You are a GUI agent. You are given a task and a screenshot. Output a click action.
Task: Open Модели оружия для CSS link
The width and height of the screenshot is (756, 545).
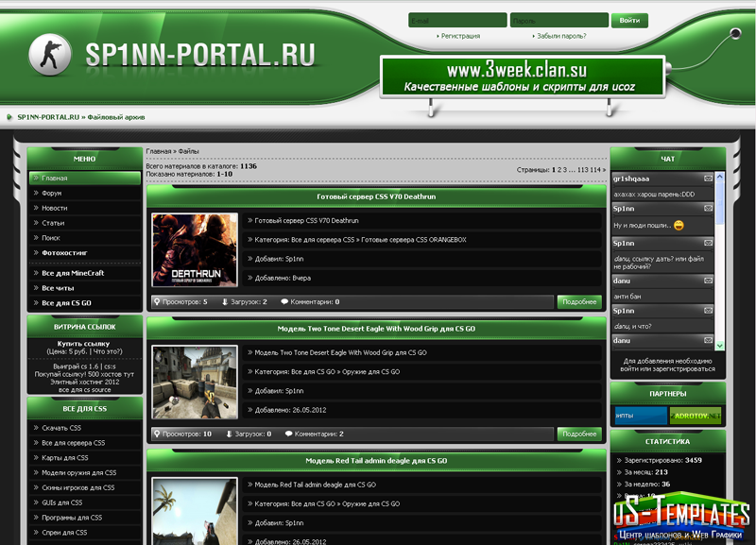point(85,472)
